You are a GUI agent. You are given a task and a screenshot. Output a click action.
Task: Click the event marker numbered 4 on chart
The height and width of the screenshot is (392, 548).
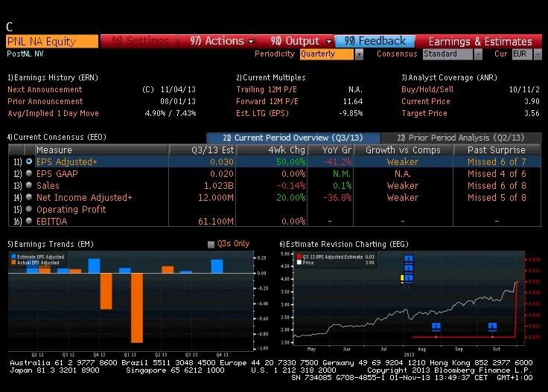coord(409,259)
